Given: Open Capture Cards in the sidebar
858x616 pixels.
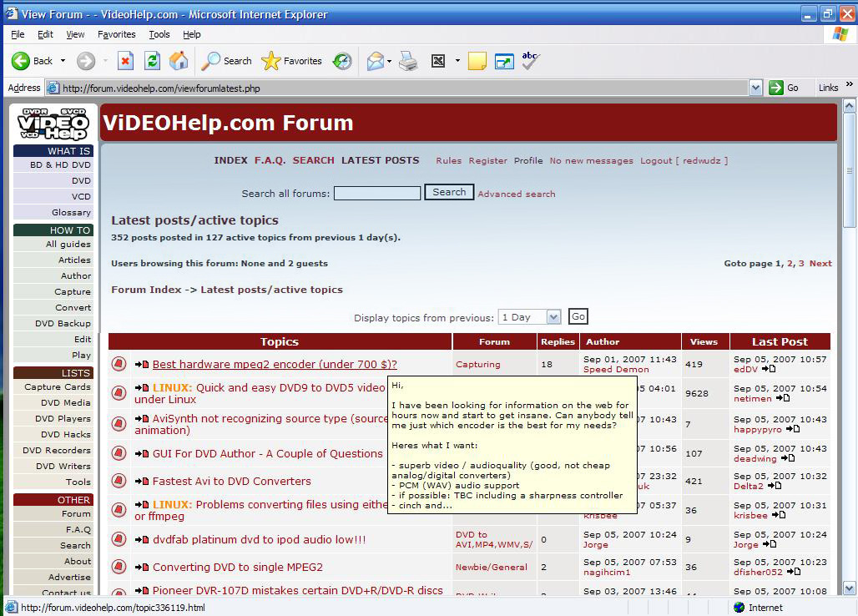Looking at the screenshot, I should point(58,386).
